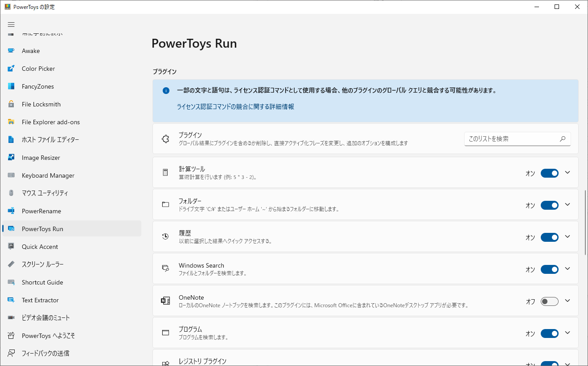Click the Color Picker eyedropper icon

click(x=11, y=69)
